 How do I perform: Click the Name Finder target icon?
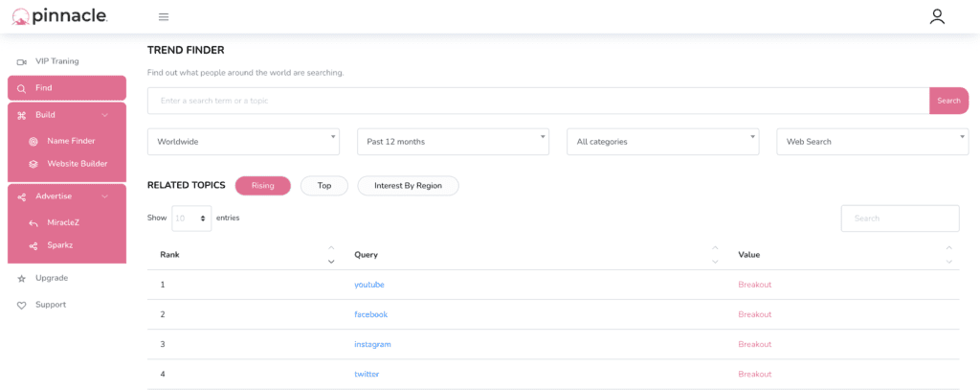pos(33,142)
